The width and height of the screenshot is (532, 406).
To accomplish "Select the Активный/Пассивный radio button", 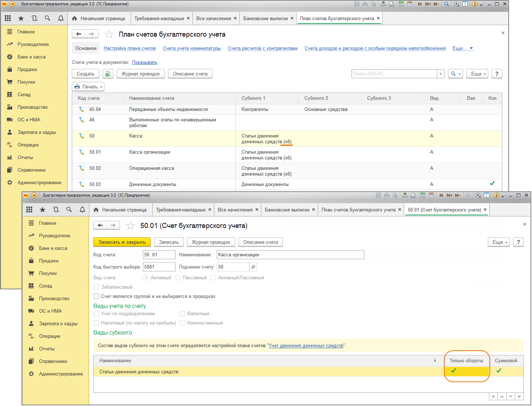I will click(213, 278).
